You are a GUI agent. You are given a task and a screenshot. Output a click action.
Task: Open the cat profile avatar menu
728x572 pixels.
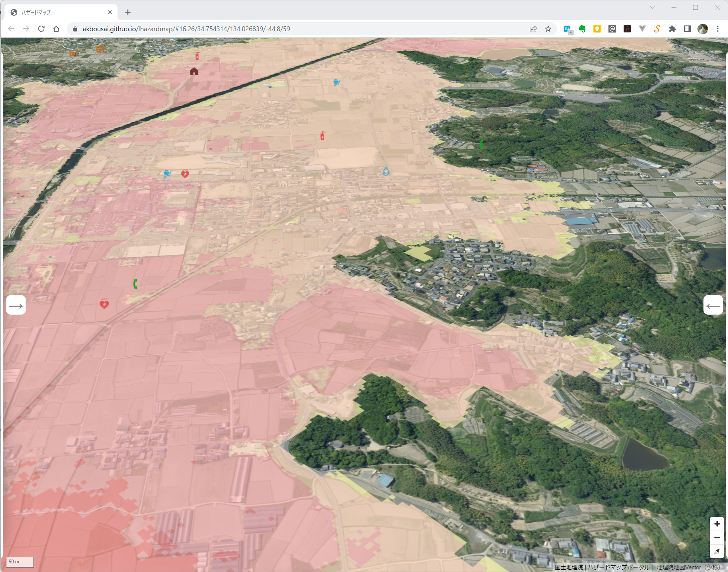[702, 29]
